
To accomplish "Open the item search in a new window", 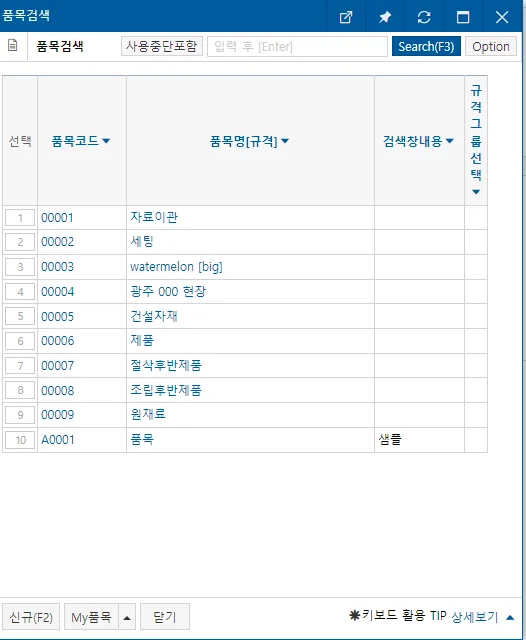I will point(346,17).
